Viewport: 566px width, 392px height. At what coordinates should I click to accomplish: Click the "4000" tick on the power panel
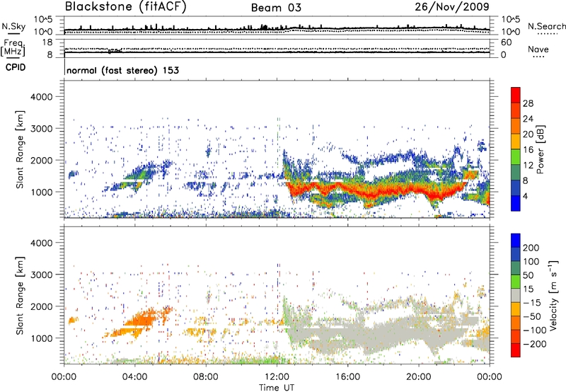coord(41,97)
